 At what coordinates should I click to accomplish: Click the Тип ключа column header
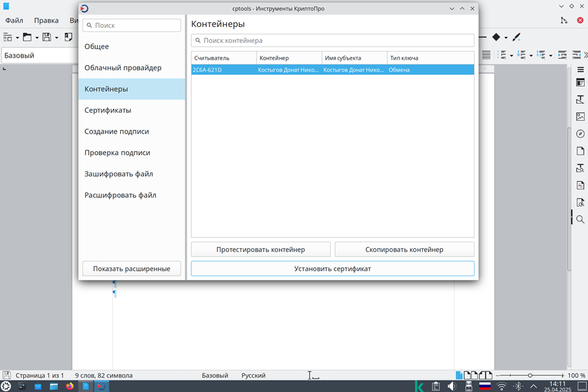click(x=430, y=58)
